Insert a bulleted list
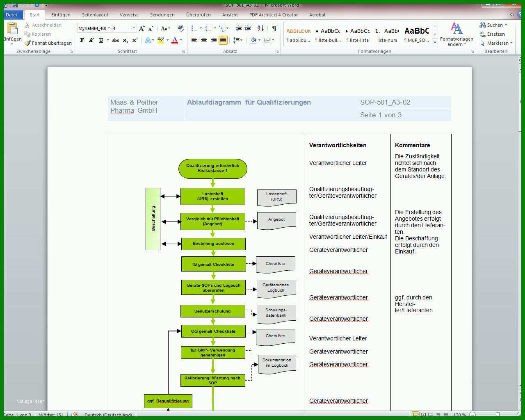This screenshot has width=525, height=420. coord(194,28)
